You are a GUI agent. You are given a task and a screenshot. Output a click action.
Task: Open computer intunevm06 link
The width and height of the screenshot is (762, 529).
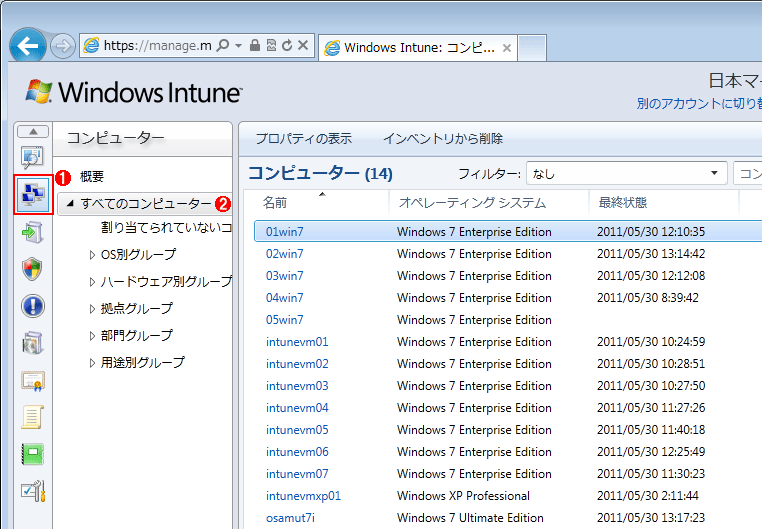pos(297,452)
